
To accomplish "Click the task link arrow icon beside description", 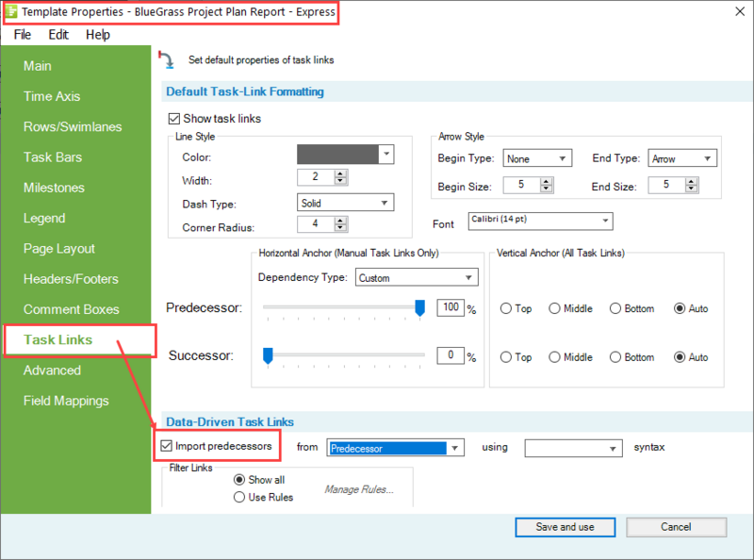I will pos(167,59).
